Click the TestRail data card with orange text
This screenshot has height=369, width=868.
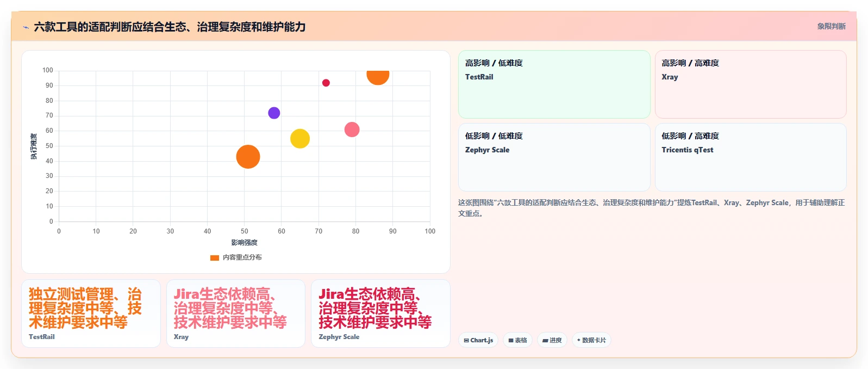(x=91, y=313)
